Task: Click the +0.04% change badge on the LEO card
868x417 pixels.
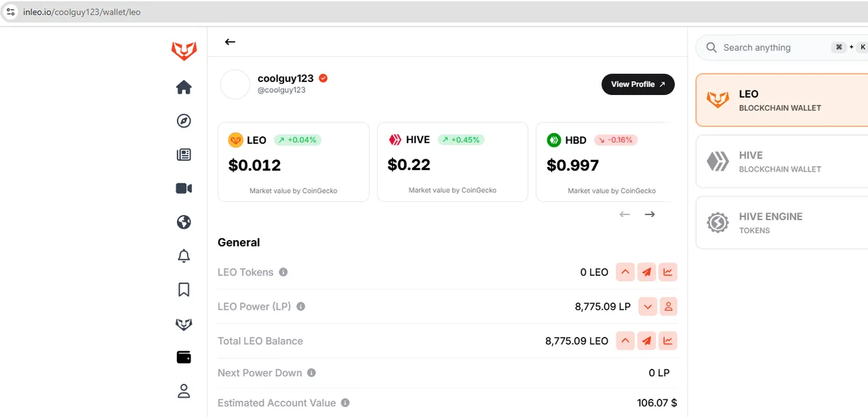Action: (298, 140)
